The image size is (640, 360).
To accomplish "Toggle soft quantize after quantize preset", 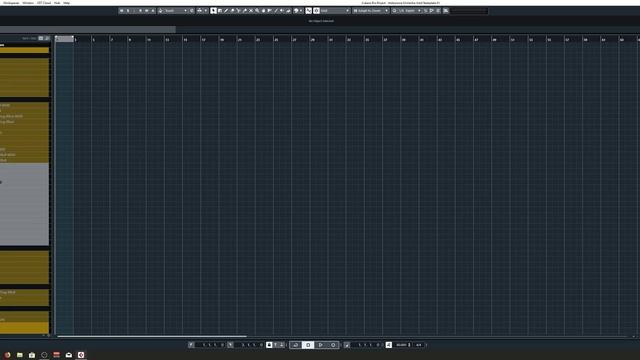I will click(x=426, y=11).
